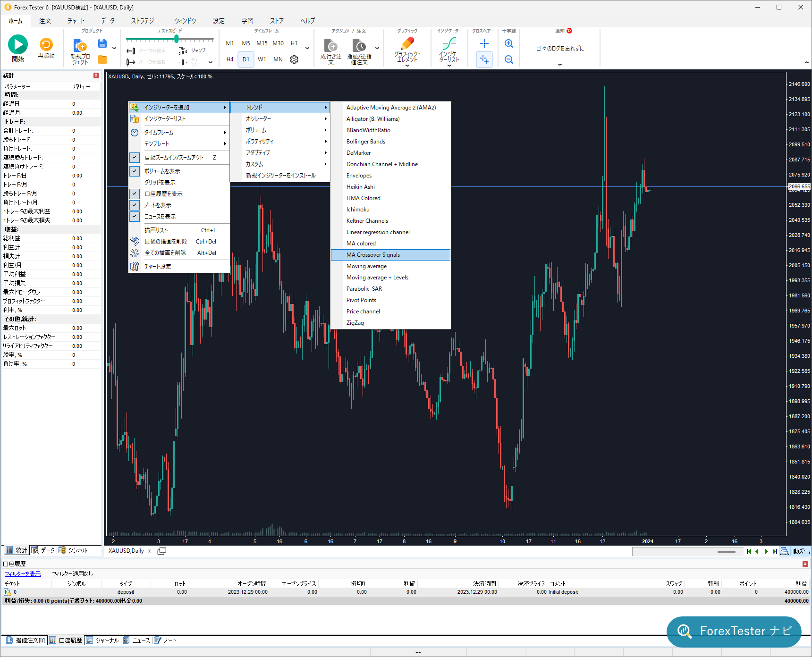Expand the テンプレート submenu in context menu
The height and width of the screenshot is (657, 812).
point(179,144)
